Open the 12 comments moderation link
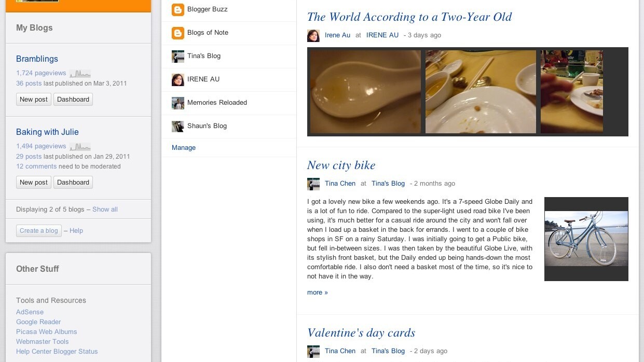This screenshot has width=644, height=362. tap(36, 166)
